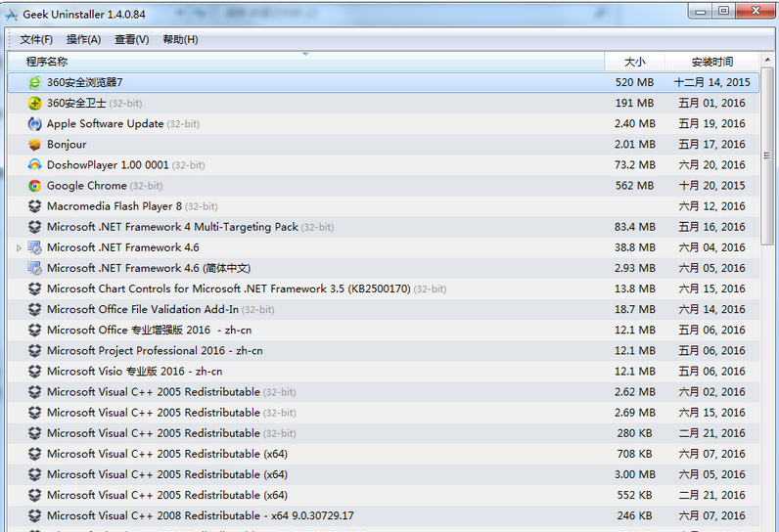779x532 pixels.
Task: Click the 562 MB size value
Action: [634, 186]
